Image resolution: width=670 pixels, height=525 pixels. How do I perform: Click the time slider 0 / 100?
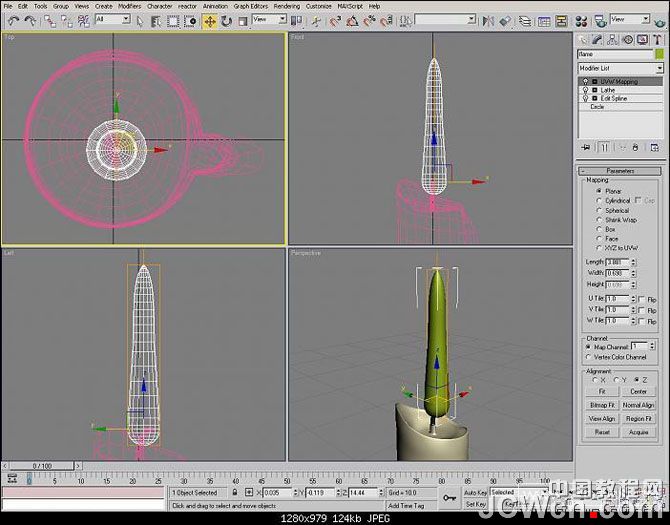41,466
